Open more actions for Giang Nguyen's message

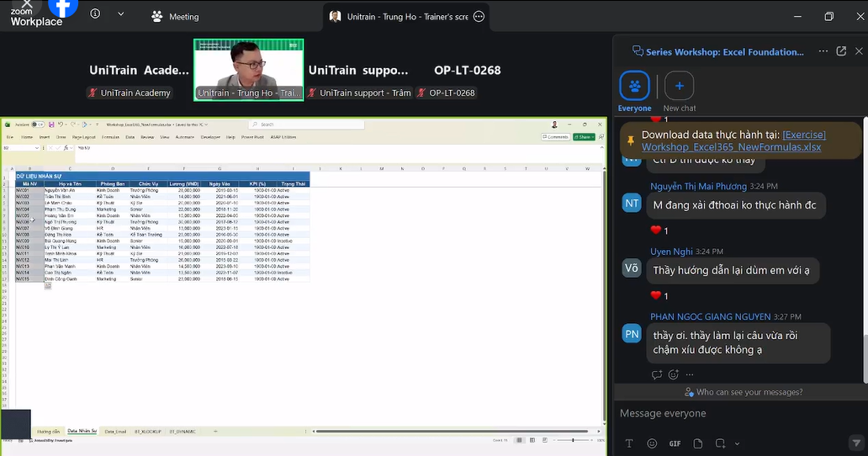(x=689, y=374)
